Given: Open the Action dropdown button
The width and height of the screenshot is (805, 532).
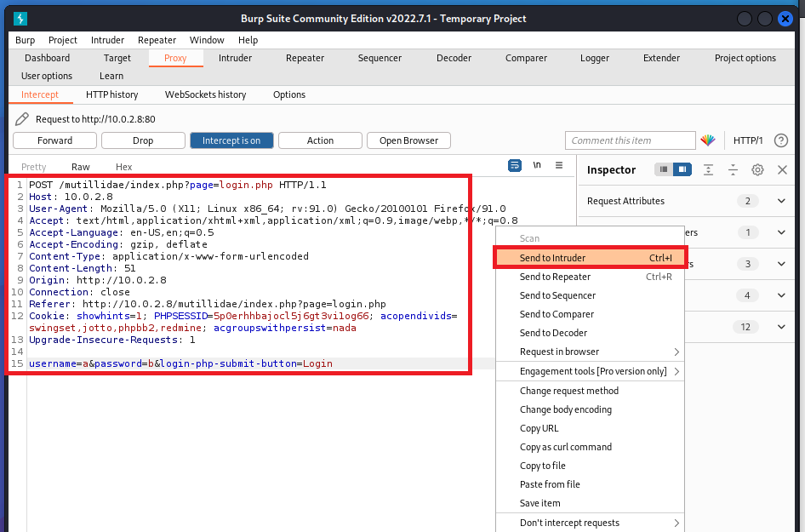Looking at the screenshot, I should (320, 140).
